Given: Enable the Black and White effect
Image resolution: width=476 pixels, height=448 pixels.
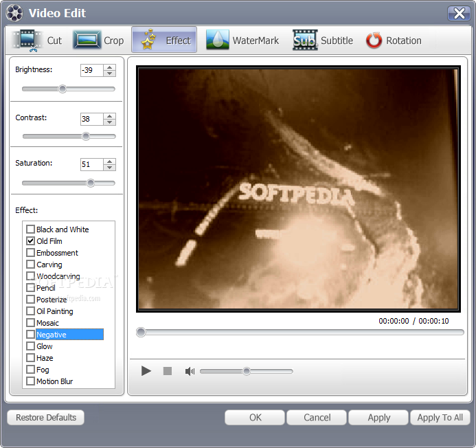Looking at the screenshot, I should [30, 229].
